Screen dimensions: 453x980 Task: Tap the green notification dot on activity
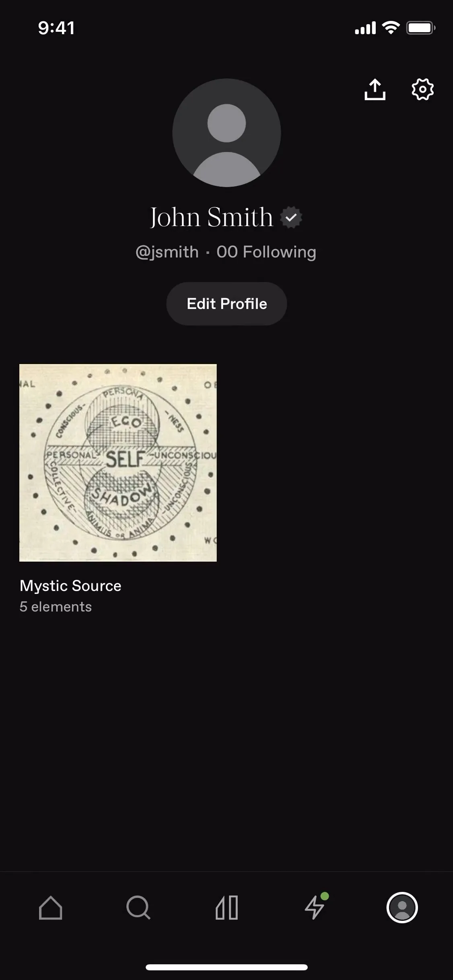pos(325,896)
